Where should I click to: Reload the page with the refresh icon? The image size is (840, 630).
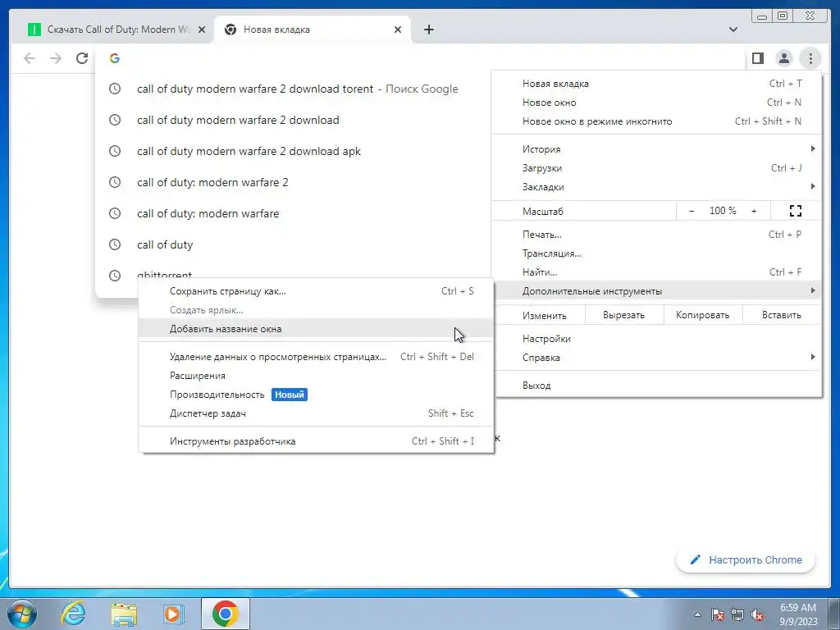click(82, 58)
